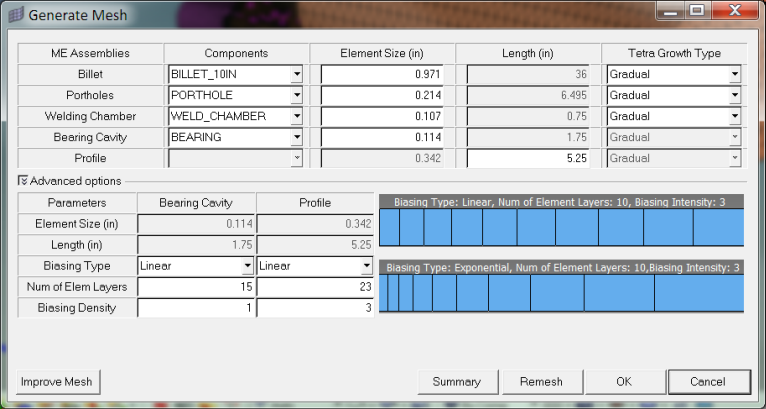The height and width of the screenshot is (409, 766).
Task: Confirm with the OK button
Action: click(624, 382)
